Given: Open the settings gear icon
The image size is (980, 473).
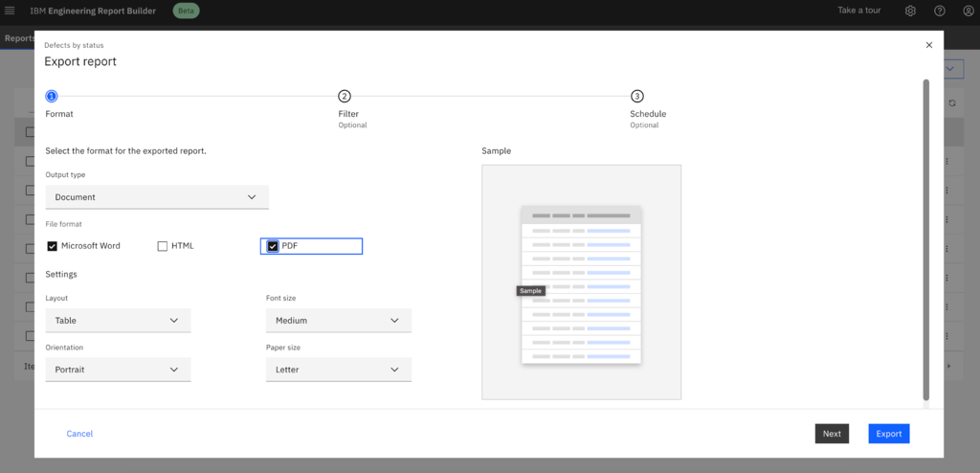Looking at the screenshot, I should pyautogui.click(x=910, y=11).
